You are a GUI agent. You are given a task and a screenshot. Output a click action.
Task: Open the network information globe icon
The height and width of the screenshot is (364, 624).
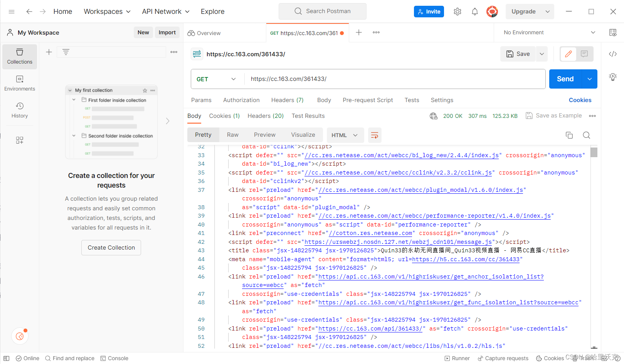(434, 116)
